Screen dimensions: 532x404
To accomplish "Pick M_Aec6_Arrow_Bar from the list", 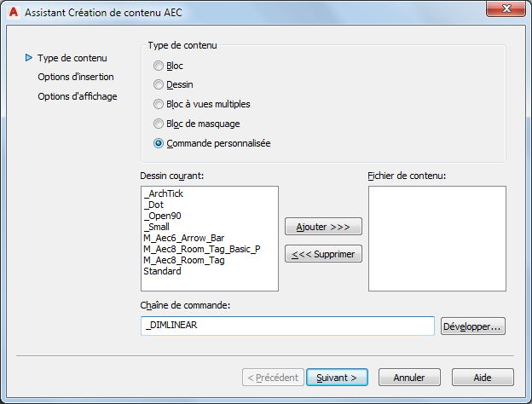I will tap(183, 238).
